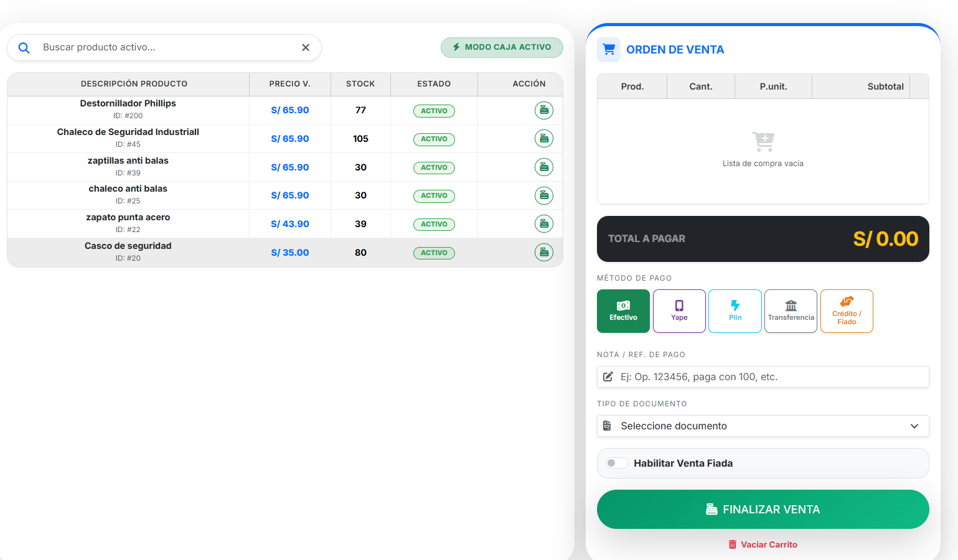Open the Seleccione documento dropdown
This screenshot has width=958, height=560.
click(763, 426)
